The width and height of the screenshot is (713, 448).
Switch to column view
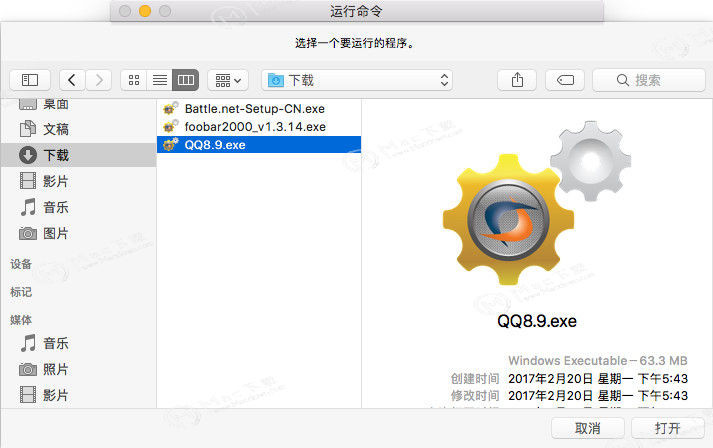(x=186, y=80)
